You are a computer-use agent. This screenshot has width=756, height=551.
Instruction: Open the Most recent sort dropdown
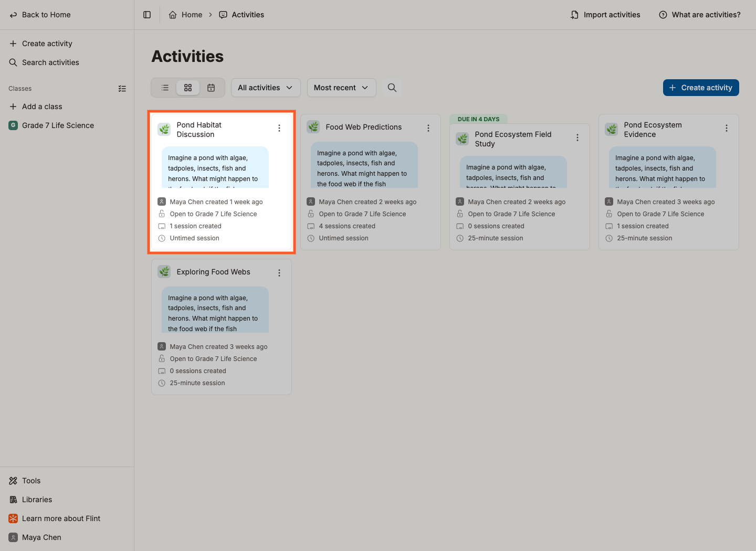tap(342, 88)
